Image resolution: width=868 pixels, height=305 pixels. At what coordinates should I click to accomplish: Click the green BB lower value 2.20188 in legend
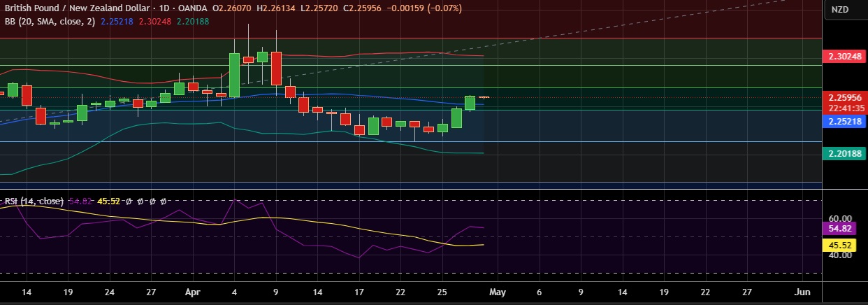point(191,22)
